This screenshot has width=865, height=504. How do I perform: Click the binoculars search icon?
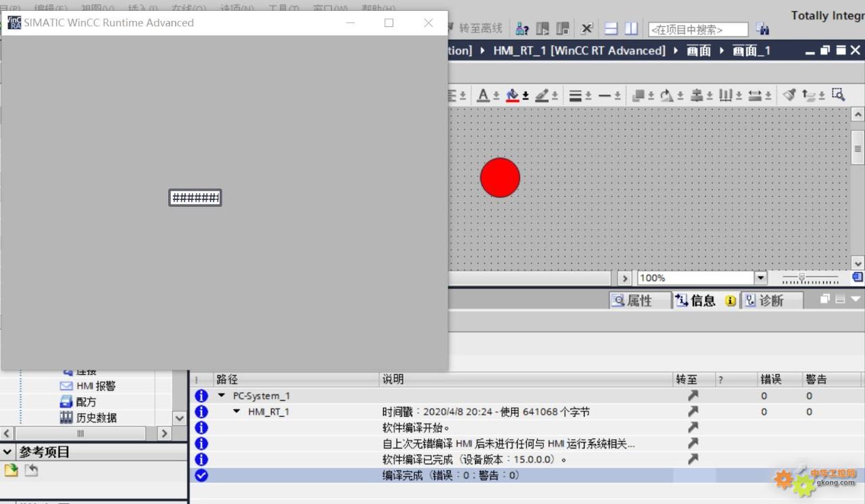(x=763, y=29)
